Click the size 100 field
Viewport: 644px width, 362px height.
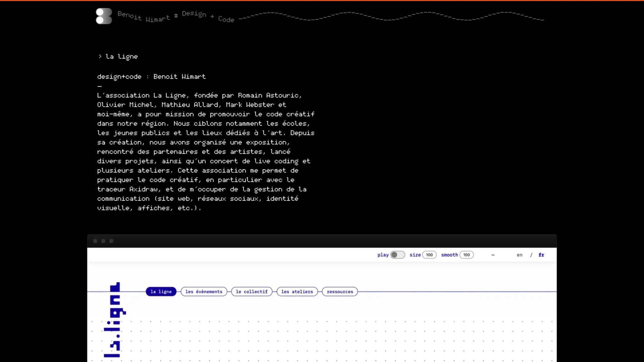pos(429,255)
